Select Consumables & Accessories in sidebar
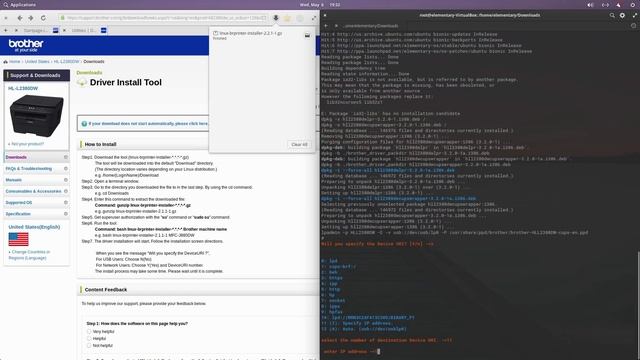Viewport: 640px width, 360px height. tap(33, 191)
